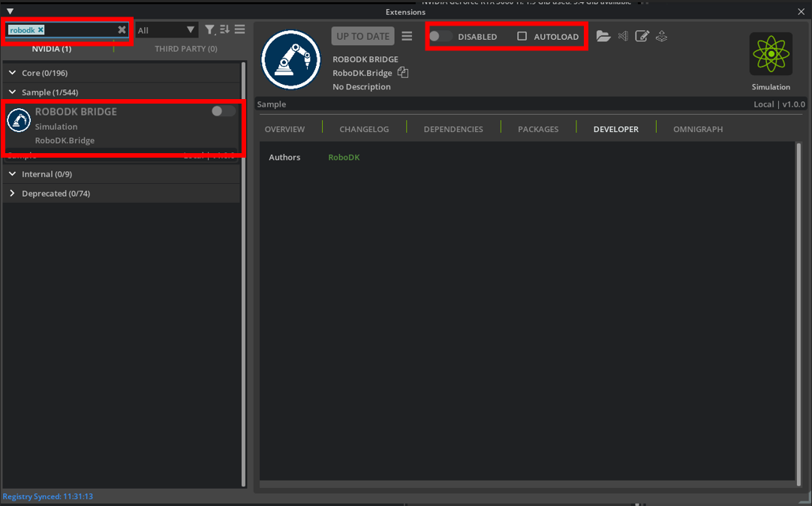
Task: Open the options menu beside UP TO DATE
Action: click(407, 36)
